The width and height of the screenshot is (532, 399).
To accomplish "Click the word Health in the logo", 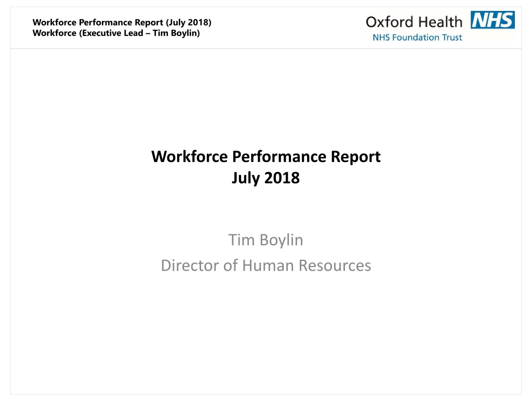I will (x=438, y=22).
